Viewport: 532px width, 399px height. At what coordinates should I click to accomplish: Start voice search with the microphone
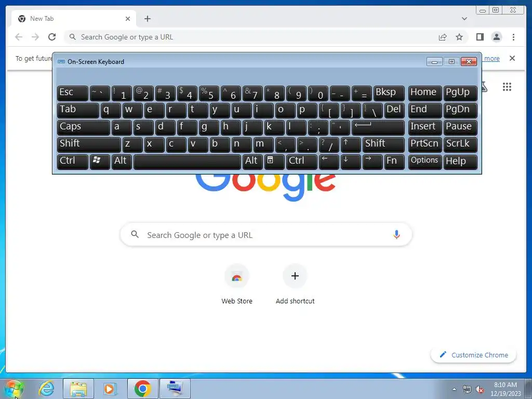click(396, 234)
